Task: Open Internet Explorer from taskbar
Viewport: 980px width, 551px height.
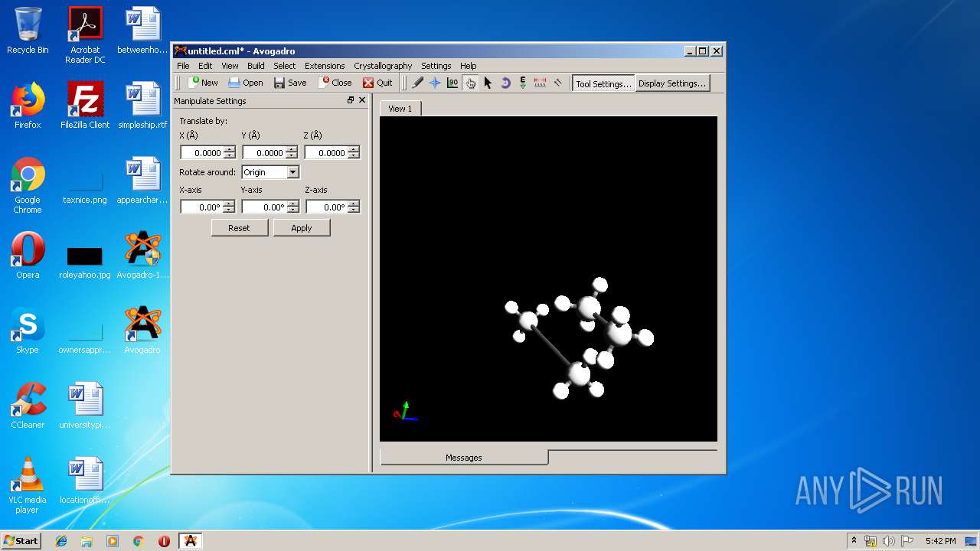Action: (61, 541)
